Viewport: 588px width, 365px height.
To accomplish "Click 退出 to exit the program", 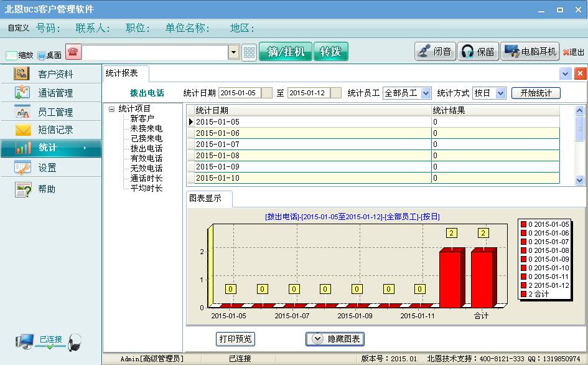I will 573,52.
